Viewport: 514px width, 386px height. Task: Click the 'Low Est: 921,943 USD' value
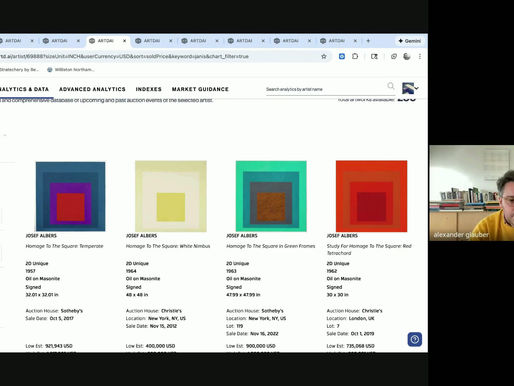pyautogui.click(x=49, y=346)
